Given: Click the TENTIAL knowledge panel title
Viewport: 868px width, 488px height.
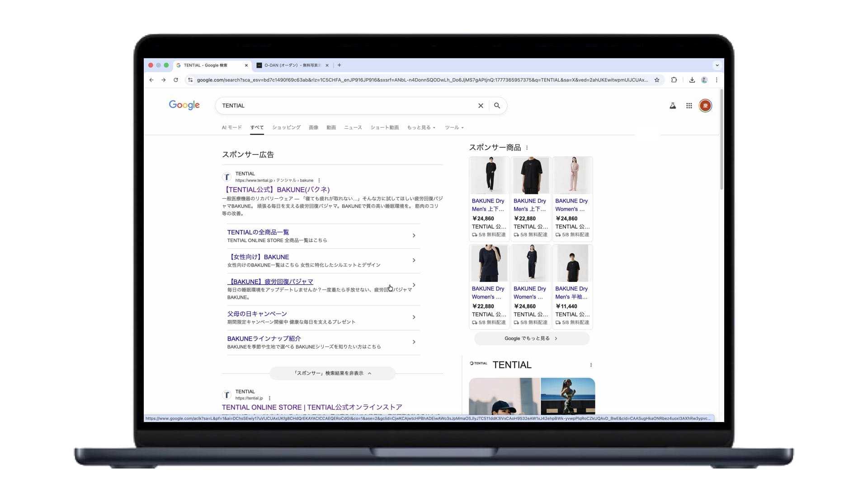Looking at the screenshot, I should pyautogui.click(x=512, y=365).
